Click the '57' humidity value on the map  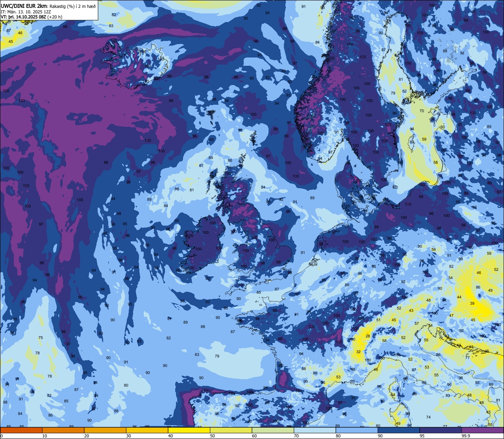click(x=417, y=323)
